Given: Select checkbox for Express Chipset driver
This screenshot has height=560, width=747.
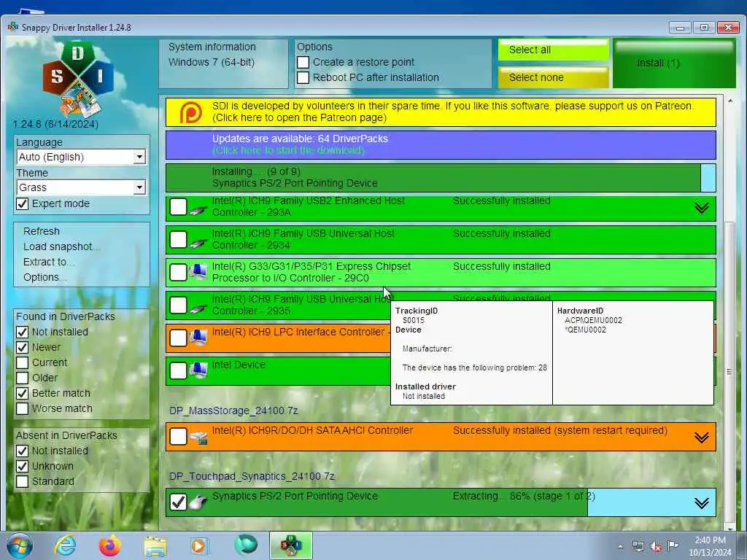Looking at the screenshot, I should (178, 273).
